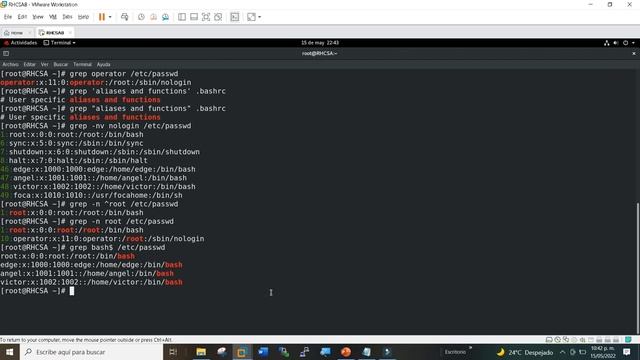The width and height of the screenshot is (640, 360).
Task: Expand the stretch guest dropdown arrow
Action: tap(260, 17)
